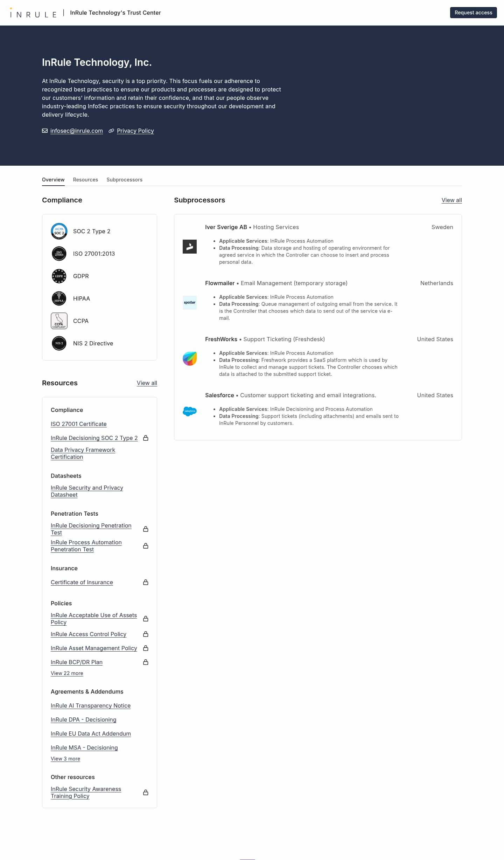The image size is (504, 860).
Task: Open the ISO 27001 Certificate link
Action: point(79,424)
